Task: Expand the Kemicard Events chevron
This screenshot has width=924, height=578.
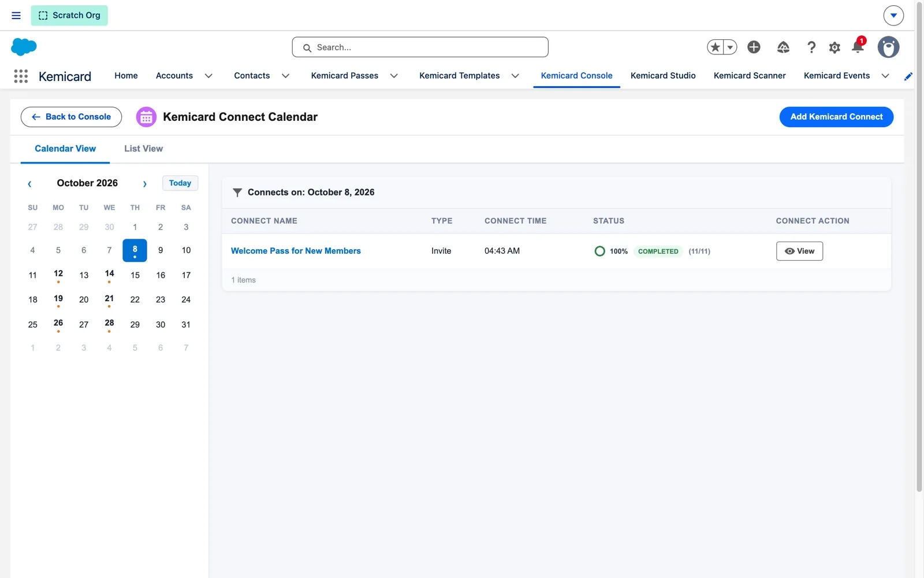Action: click(885, 76)
